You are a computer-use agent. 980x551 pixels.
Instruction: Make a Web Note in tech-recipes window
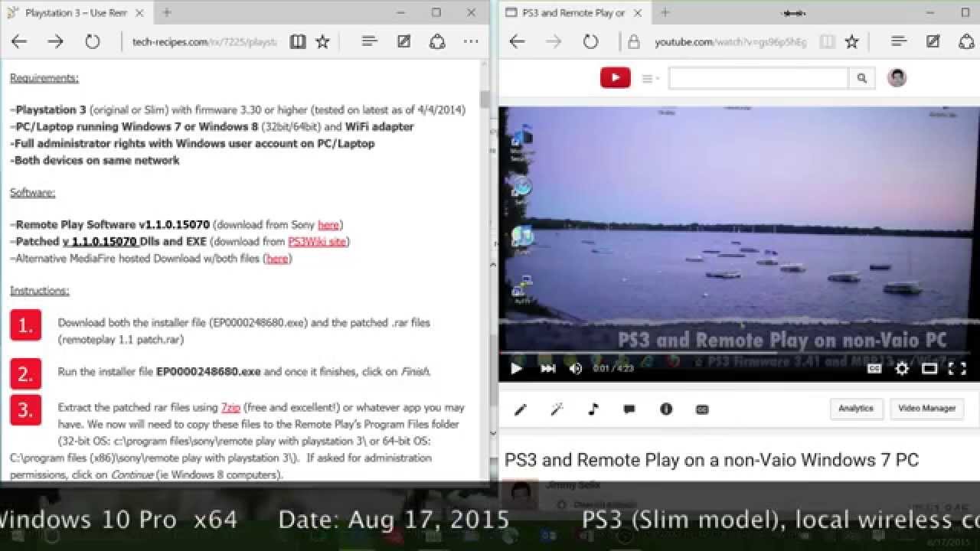403,41
